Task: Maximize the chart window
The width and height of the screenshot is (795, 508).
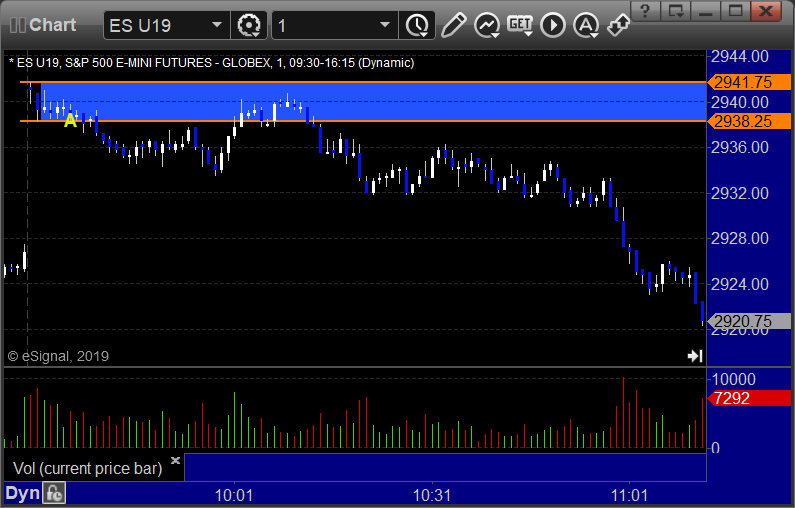Action: [735, 11]
